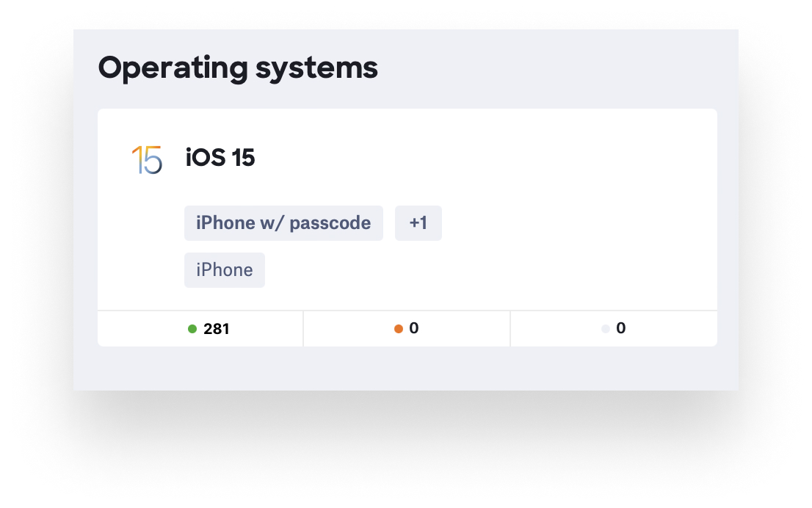Screen dimensions: 812x508
Task: Select the "iPhone w/ passcode" tag
Action: (x=283, y=223)
